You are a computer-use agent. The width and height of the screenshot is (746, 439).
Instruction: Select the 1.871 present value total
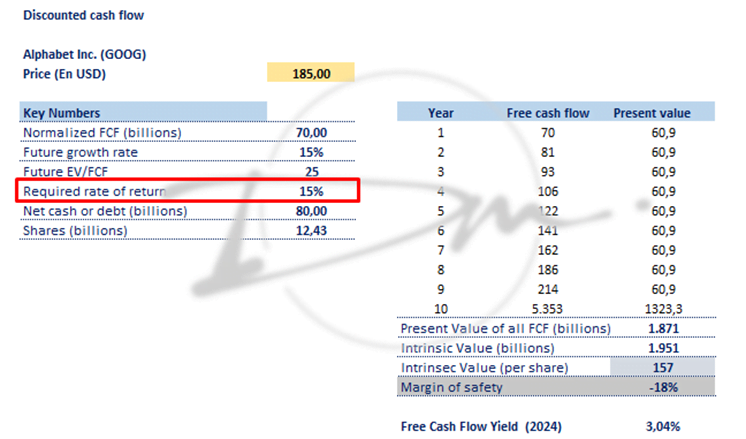[x=663, y=329]
